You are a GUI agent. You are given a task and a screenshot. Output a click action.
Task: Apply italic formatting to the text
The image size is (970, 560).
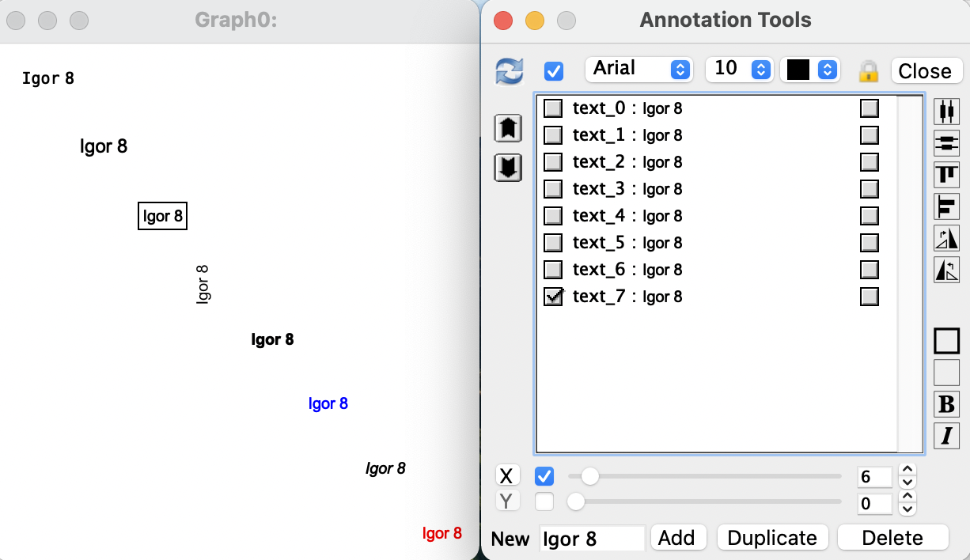tap(946, 436)
